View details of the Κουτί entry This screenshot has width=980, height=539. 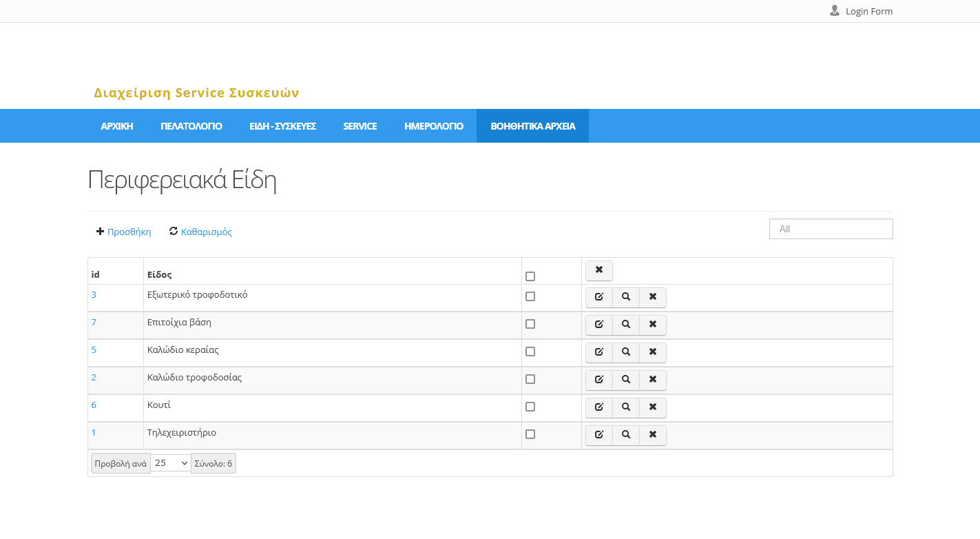(625, 407)
